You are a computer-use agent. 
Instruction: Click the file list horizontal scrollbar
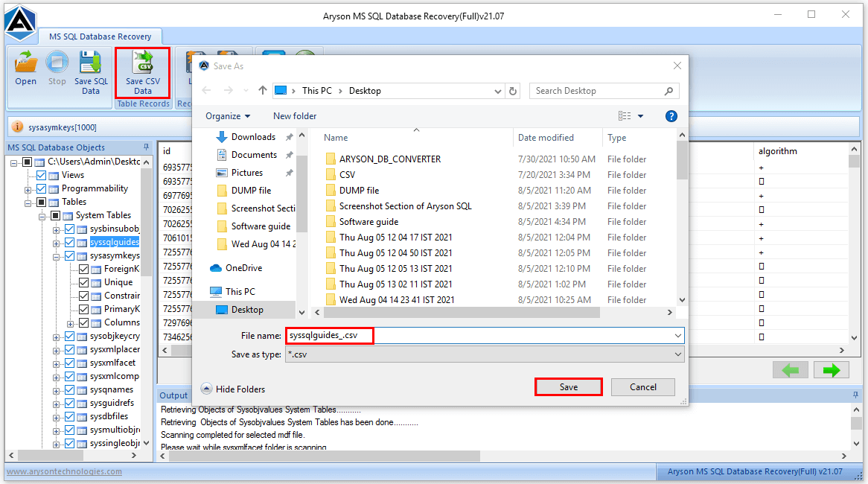coord(462,312)
